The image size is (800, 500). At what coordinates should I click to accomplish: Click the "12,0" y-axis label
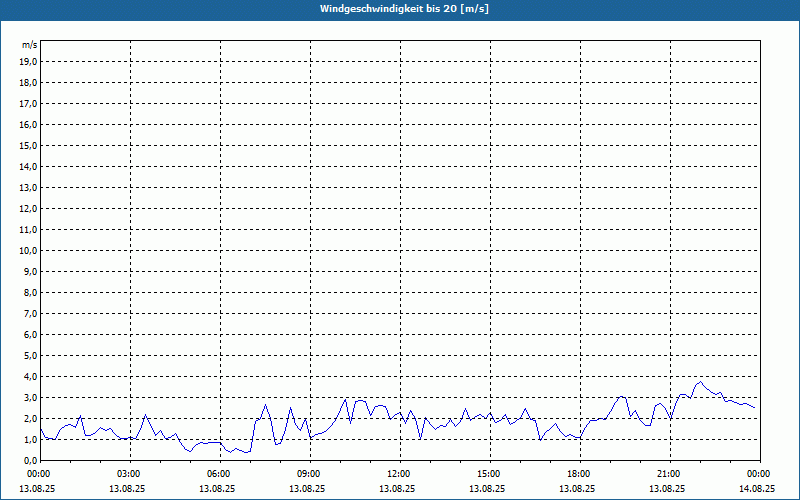click(28, 209)
